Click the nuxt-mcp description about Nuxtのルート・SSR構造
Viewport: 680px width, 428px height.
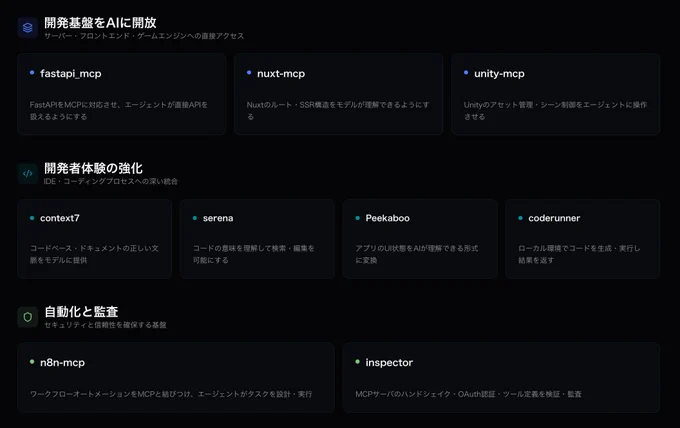pyautogui.click(x=338, y=111)
